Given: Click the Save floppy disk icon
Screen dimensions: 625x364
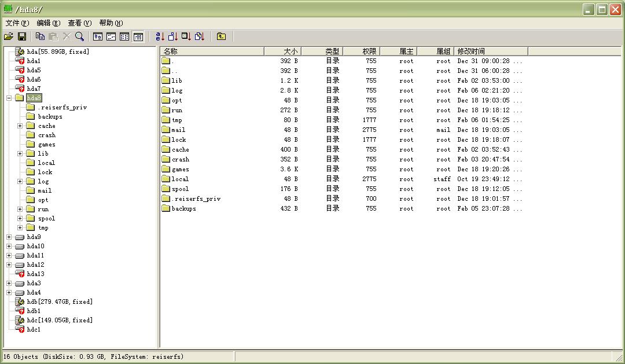Looking at the screenshot, I should coord(22,36).
